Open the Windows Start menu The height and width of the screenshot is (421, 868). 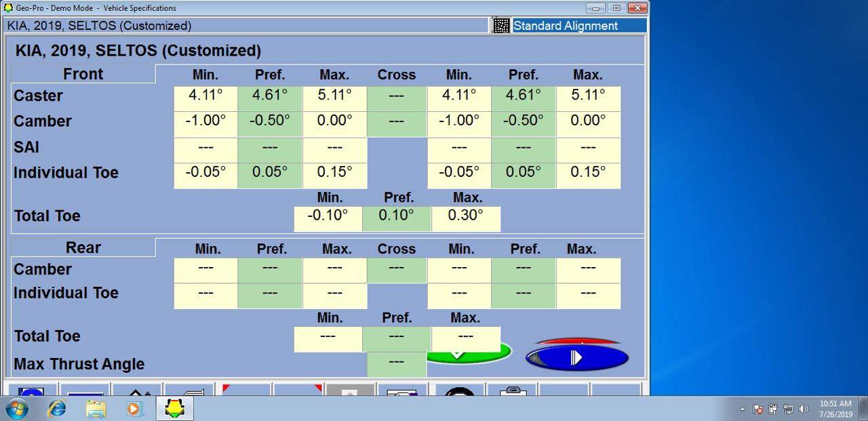[x=17, y=409]
